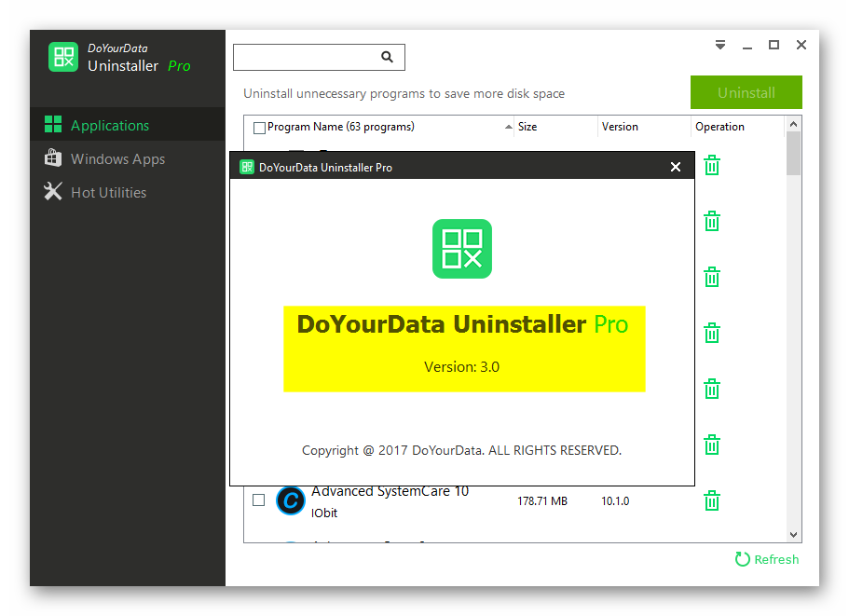
Task: Click the 178.71 MB size value
Action: (x=542, y=501)
